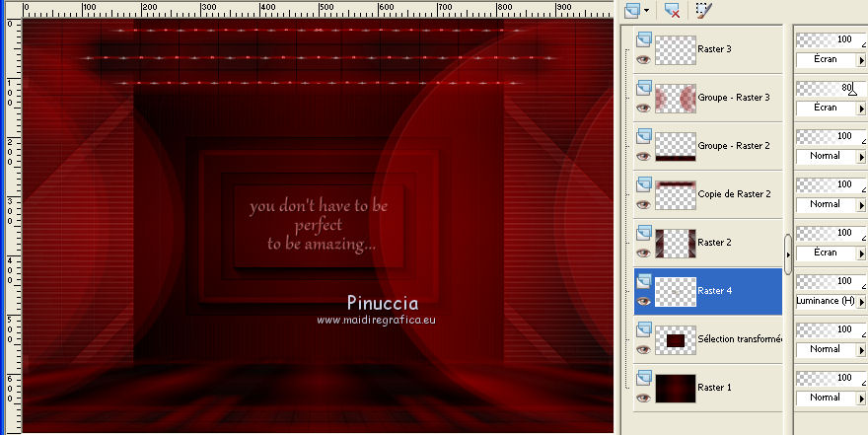
Task: Click the 80 opacity slider of Groupe - Raster 3
Action: 831,88
